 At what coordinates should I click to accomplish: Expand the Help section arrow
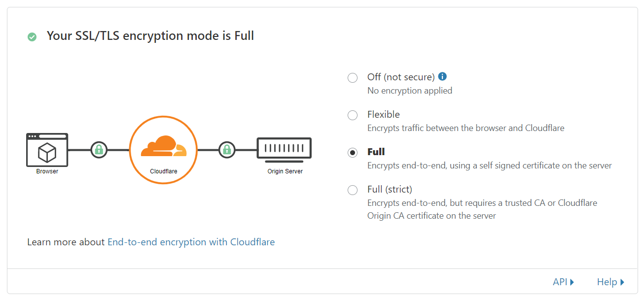[622, 282]
